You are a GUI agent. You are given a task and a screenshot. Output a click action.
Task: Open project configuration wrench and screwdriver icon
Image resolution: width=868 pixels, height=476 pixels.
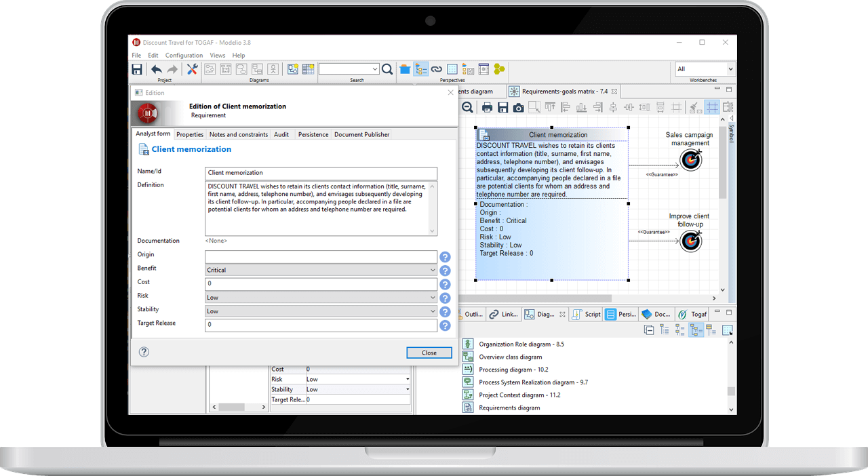tap(192, 69)
